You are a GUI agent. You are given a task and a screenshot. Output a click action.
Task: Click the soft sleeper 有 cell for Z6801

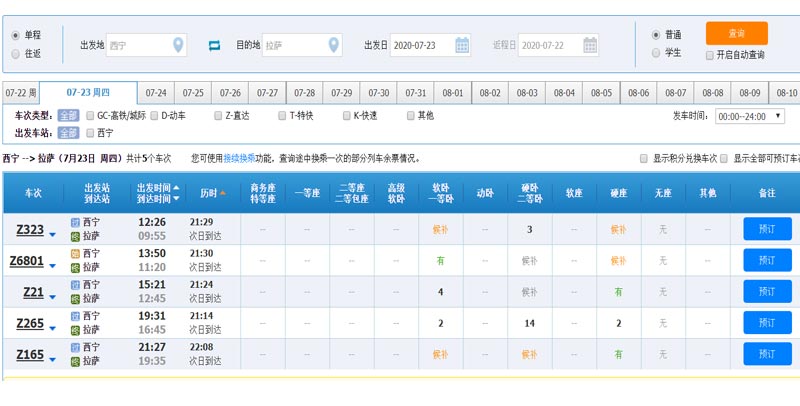(440, 261)
